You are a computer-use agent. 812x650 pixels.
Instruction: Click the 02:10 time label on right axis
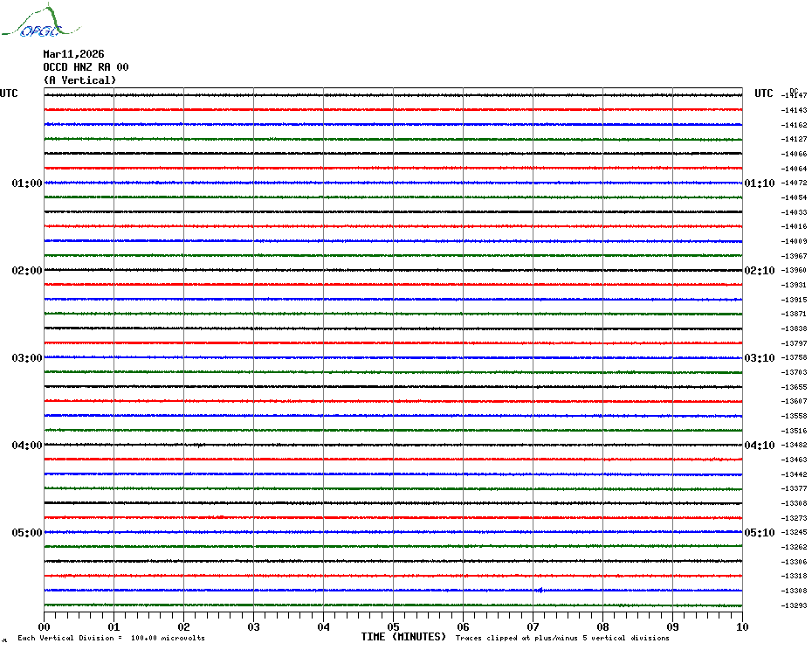[759, 271]
